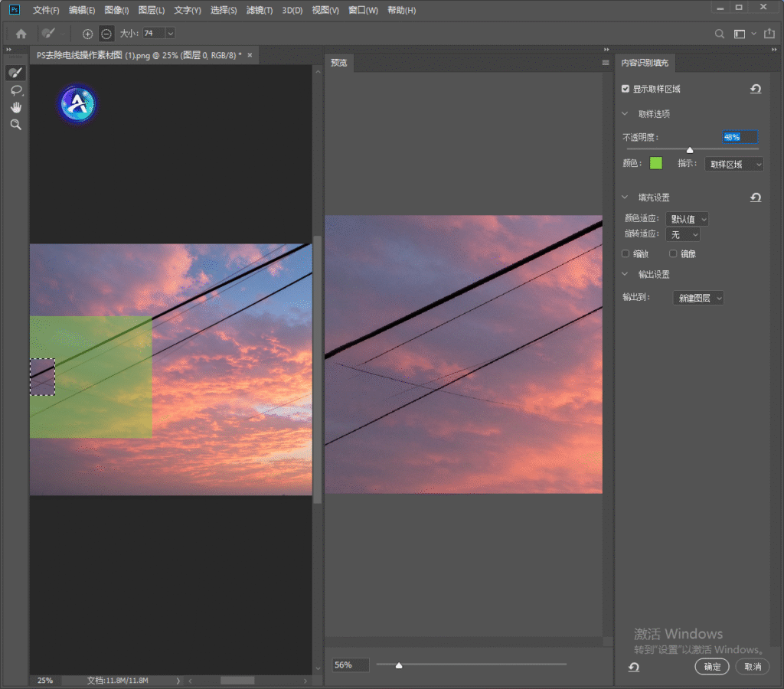Select the Hand tool
Image resolution: width=784 pixels, height=689 pixels.
point(16,107)
